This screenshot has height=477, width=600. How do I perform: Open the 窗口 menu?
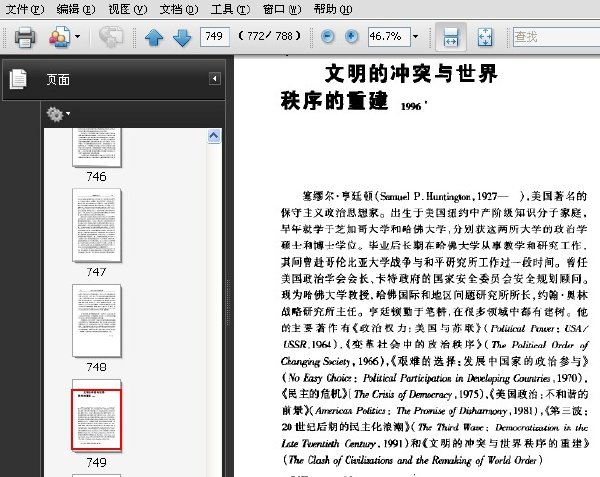pos(282,9)
